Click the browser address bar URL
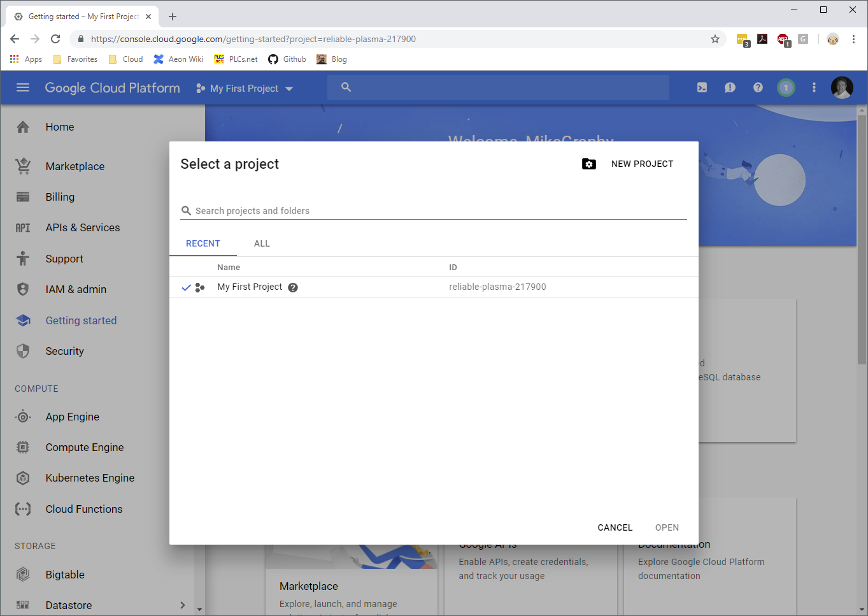The width and height of the screenshot is (868, 616). pos(253,39)
